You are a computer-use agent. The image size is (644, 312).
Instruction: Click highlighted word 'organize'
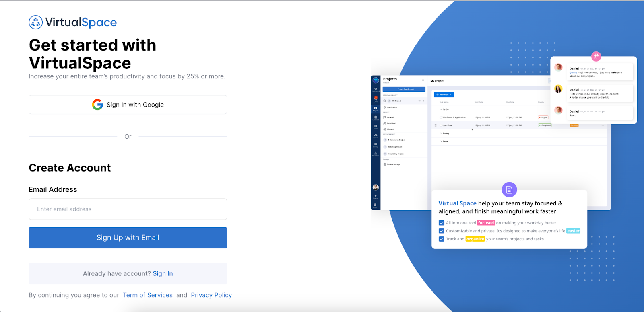(x=475, y=239)
